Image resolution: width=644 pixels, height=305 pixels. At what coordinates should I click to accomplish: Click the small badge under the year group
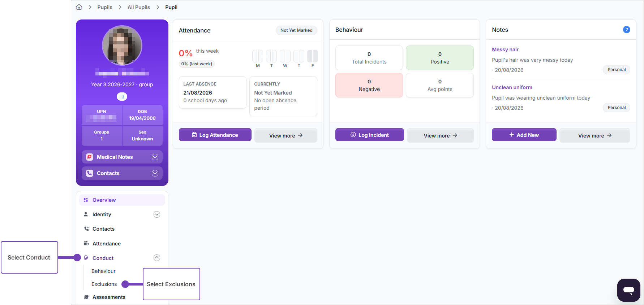coord(122,96)
